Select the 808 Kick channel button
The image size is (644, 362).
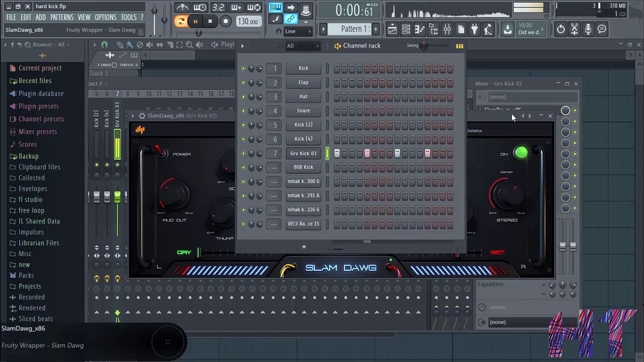(x=303, y=167)
